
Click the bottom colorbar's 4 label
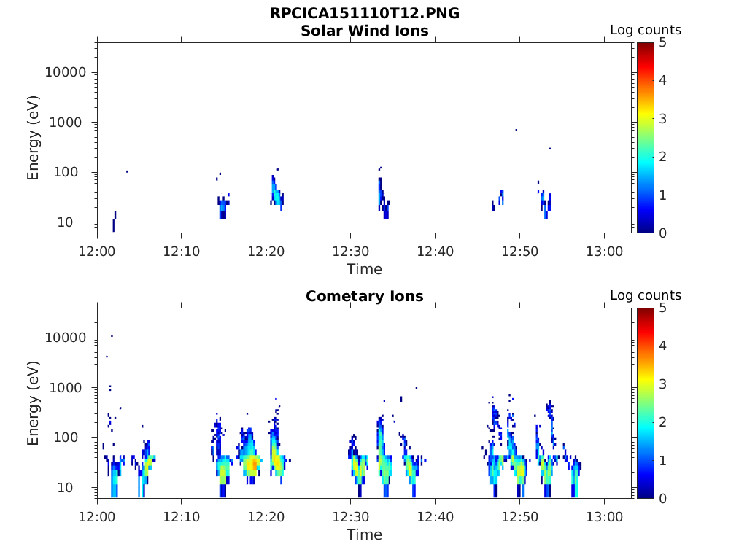point(662,346)
